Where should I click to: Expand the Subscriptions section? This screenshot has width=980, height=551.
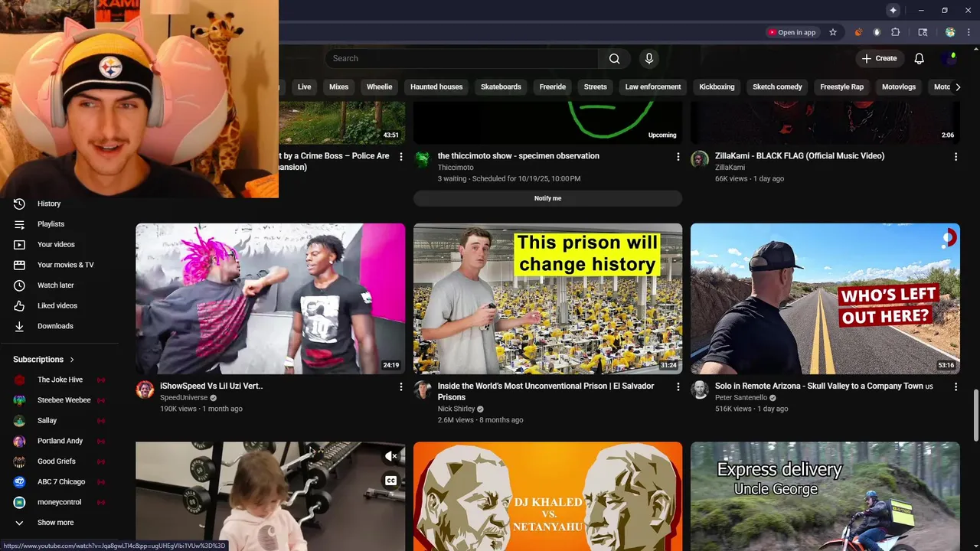click(x=44, y=360)
